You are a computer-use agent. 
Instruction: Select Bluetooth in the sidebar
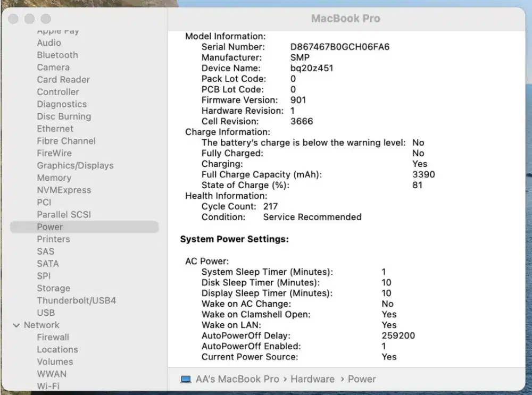(x=57, y=55)
